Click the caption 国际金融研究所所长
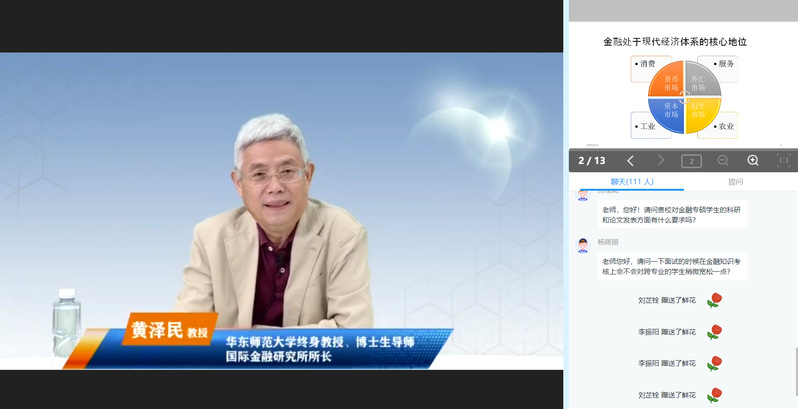798x409 pixels. tap(278, 356)
